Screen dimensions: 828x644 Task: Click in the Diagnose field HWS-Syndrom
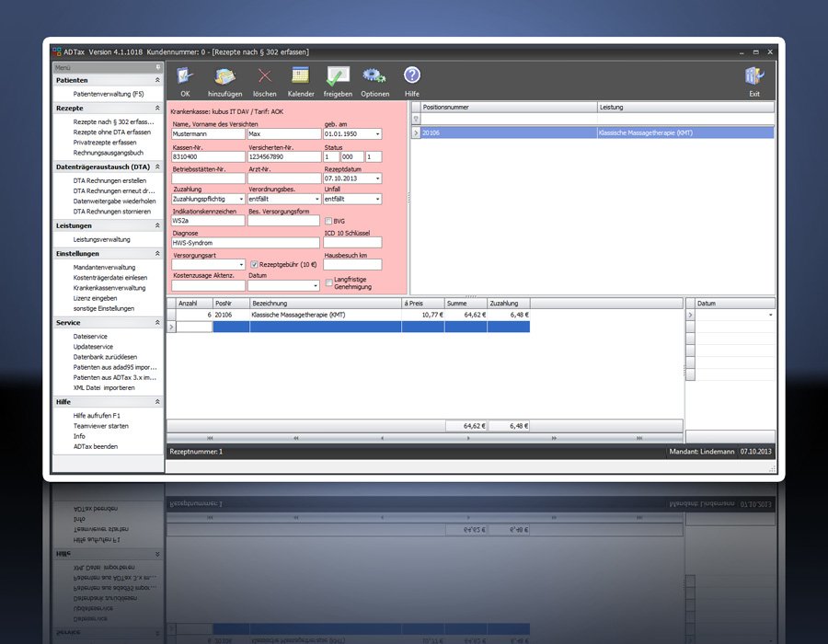(x=246, y=243)
